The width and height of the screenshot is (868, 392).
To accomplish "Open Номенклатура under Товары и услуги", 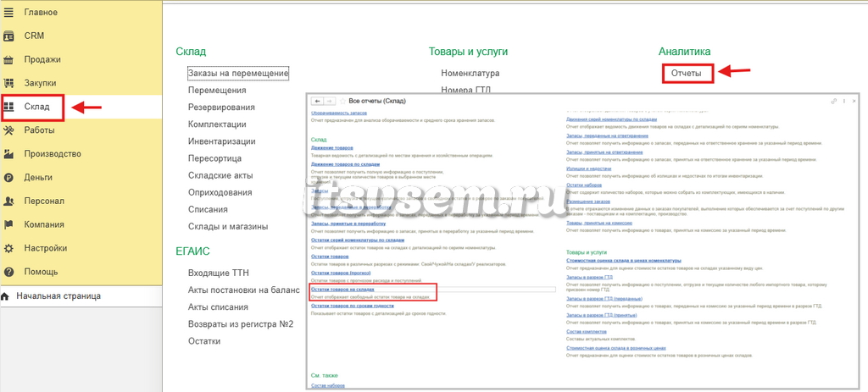I will 470,73.
